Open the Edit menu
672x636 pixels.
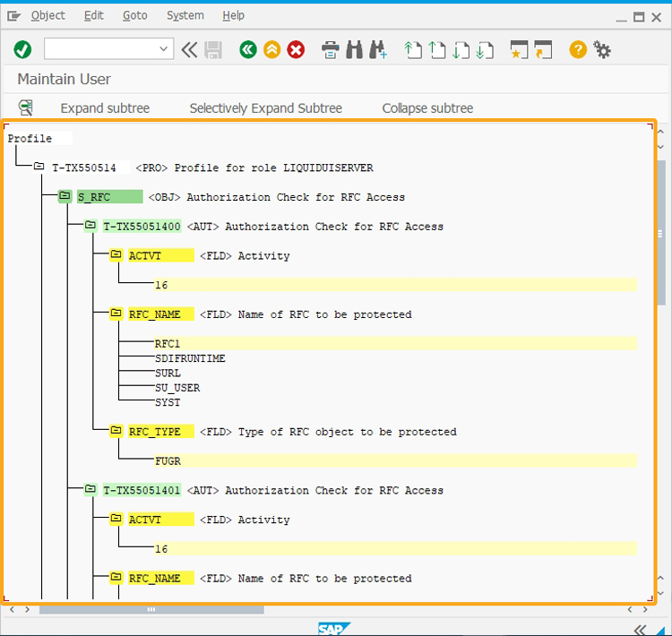pyautogui.click(x=93, y=16)
